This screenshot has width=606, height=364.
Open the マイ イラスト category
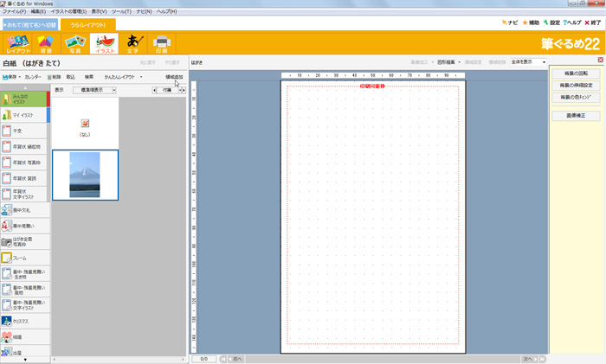click(x=24, y=115)
